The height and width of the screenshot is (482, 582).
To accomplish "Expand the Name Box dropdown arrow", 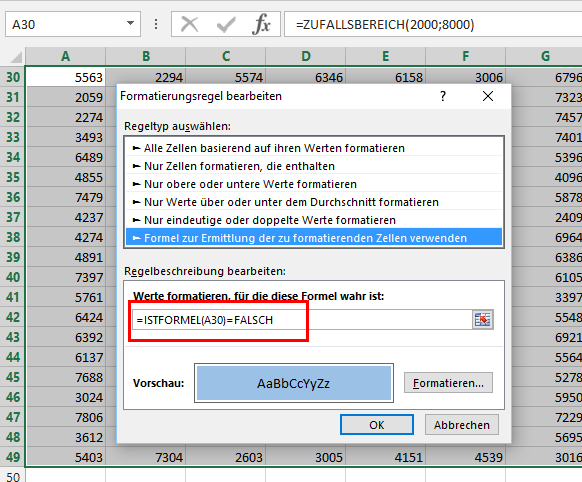I will click(130, 23).
